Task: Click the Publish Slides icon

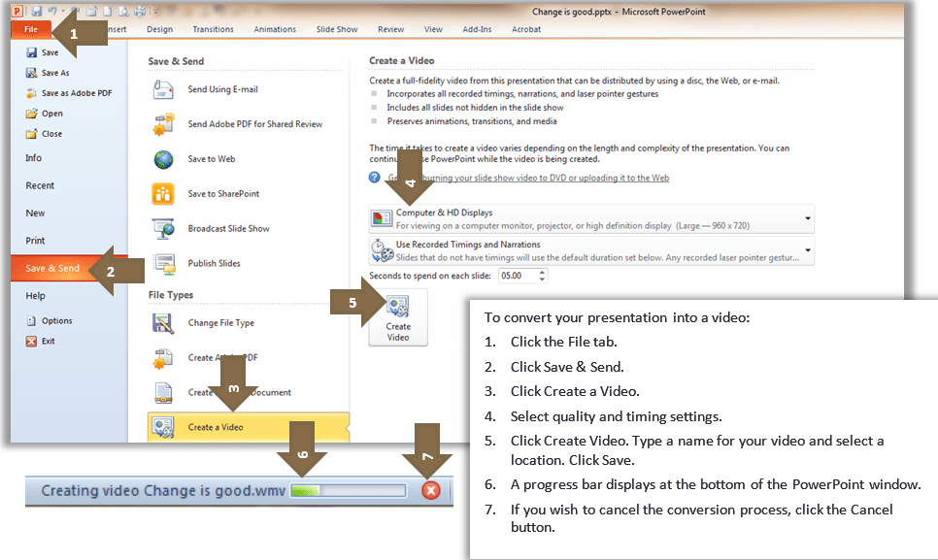Action: pyautogui.click(x=163, y=263)
